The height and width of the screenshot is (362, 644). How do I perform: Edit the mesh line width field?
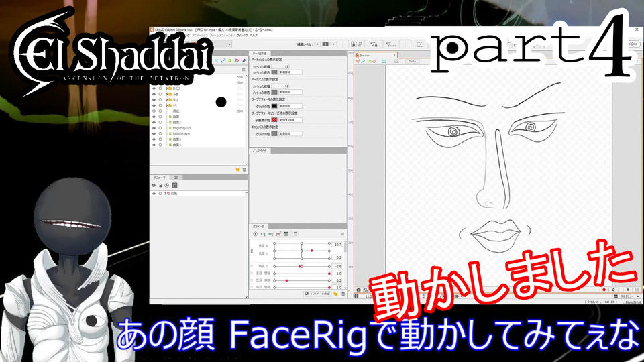281,66
